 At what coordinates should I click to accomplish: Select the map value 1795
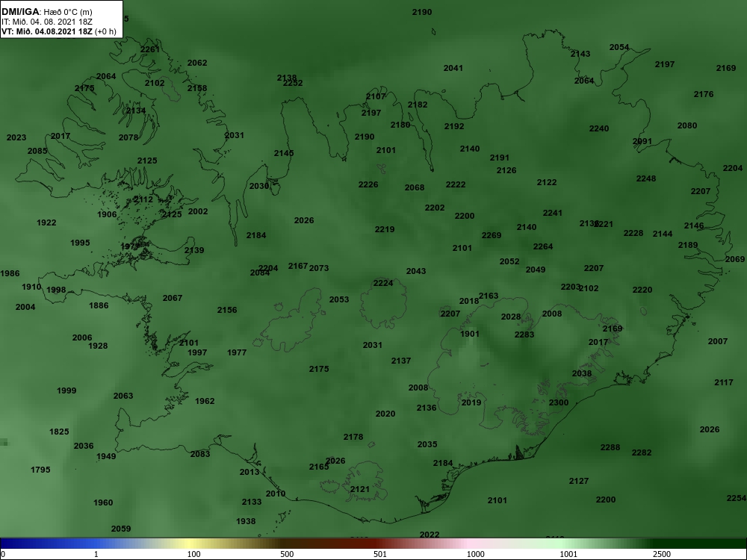[40, 470]
